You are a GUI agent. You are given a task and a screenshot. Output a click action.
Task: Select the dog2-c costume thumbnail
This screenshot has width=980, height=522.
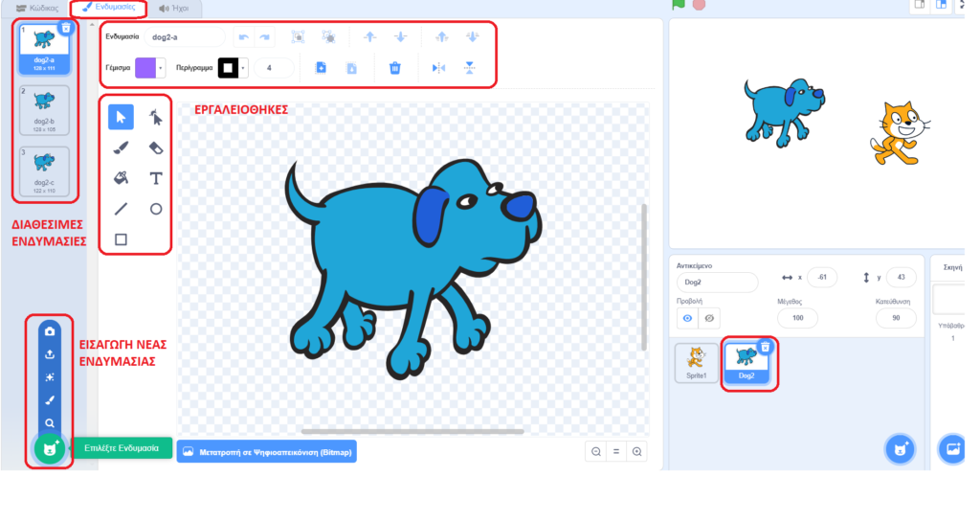click(x=44, y=171)
